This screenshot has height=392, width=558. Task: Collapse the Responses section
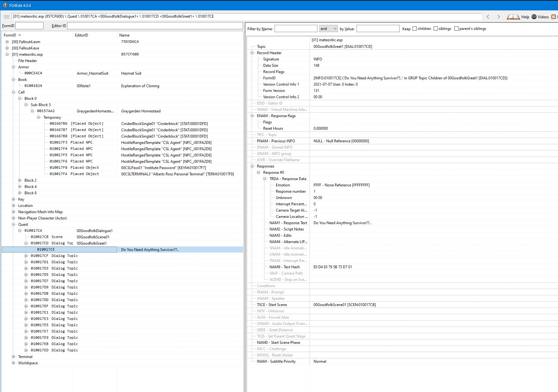click(x=252, y=166)
